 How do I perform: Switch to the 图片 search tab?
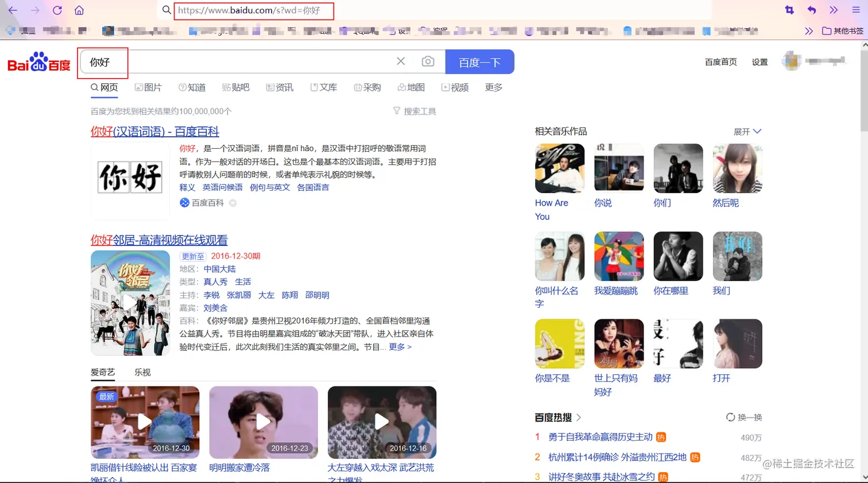tap(149, 87)
